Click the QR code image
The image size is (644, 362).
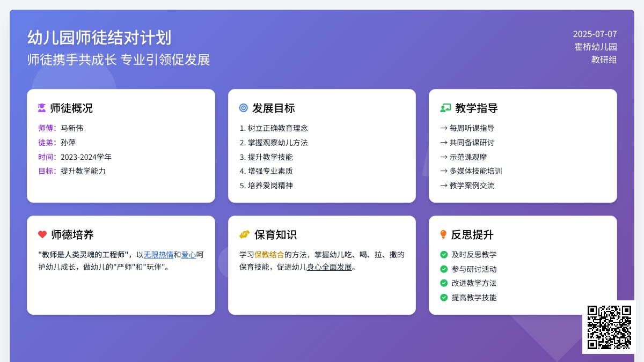coord(609,327)
